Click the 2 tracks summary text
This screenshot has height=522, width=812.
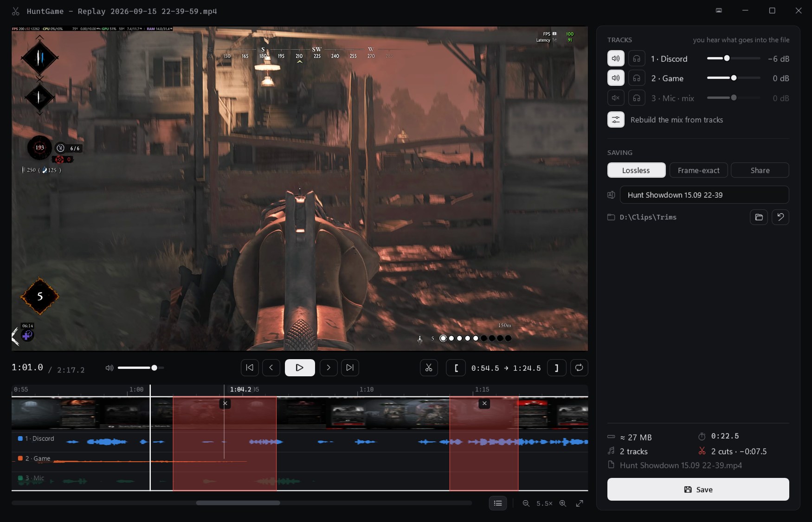coord(633,451)
